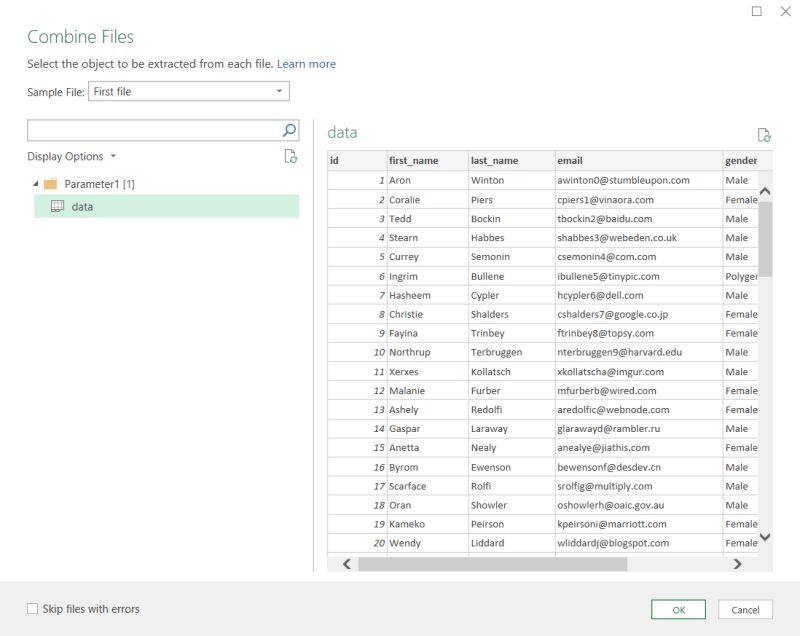Refresh the data table preview
Viewport: 800px width, 636px height.
[765, 134]
